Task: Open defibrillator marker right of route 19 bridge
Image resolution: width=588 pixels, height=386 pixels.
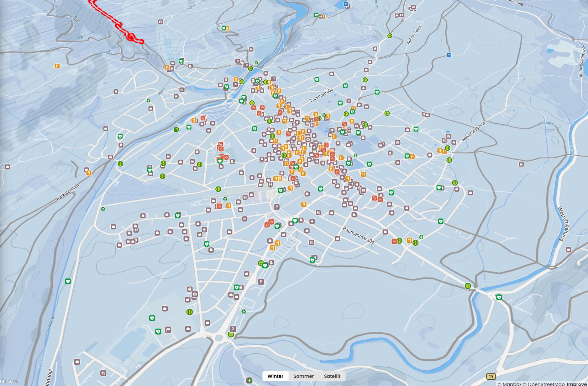Action: click(499, 297)
